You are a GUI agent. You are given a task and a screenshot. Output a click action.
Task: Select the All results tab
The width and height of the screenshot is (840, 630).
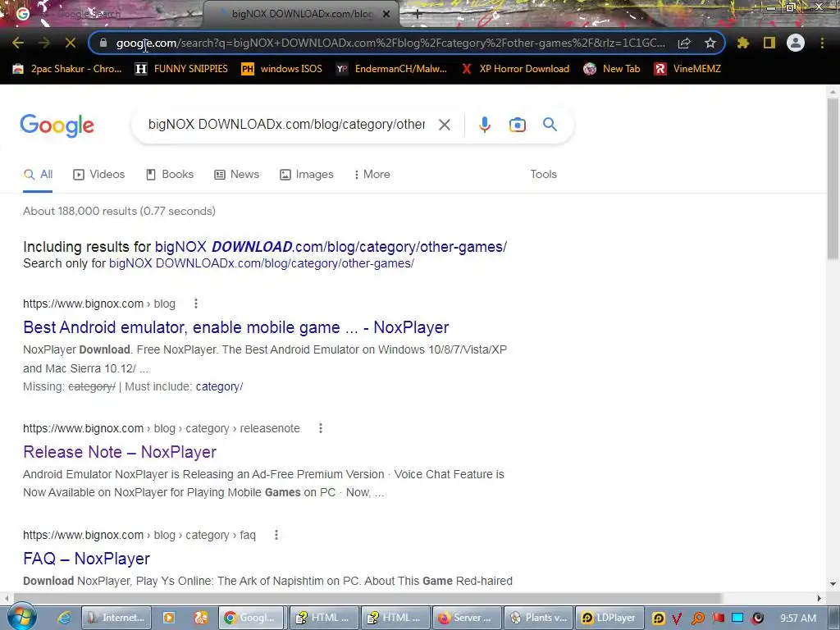tap(38, 174)
